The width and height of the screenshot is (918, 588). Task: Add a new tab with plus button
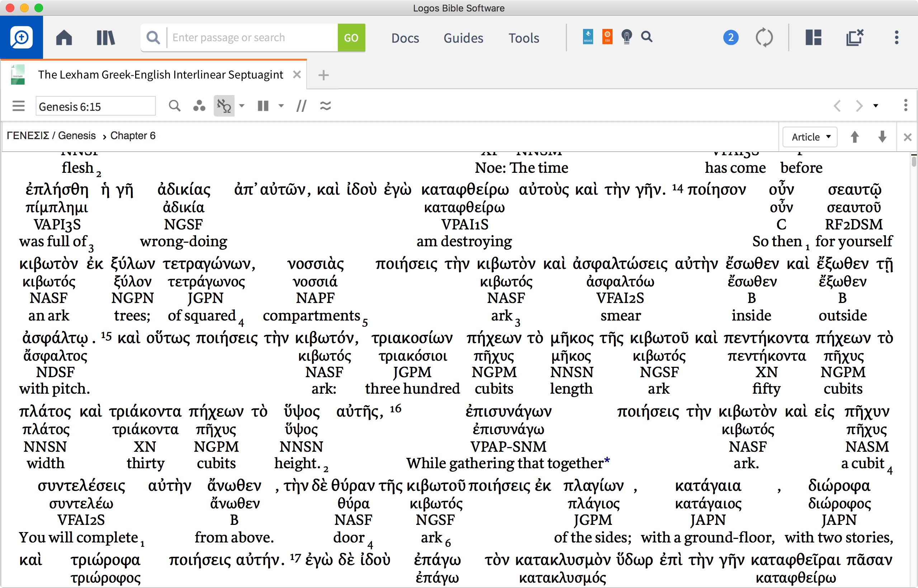pos(323,75)
